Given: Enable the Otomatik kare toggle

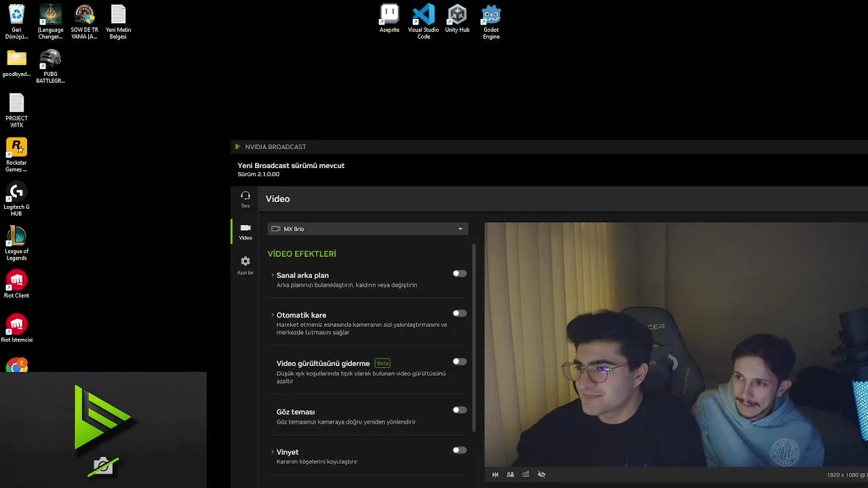Looking at the screenshot, I should pyautogui.click(x=460, y=314).
